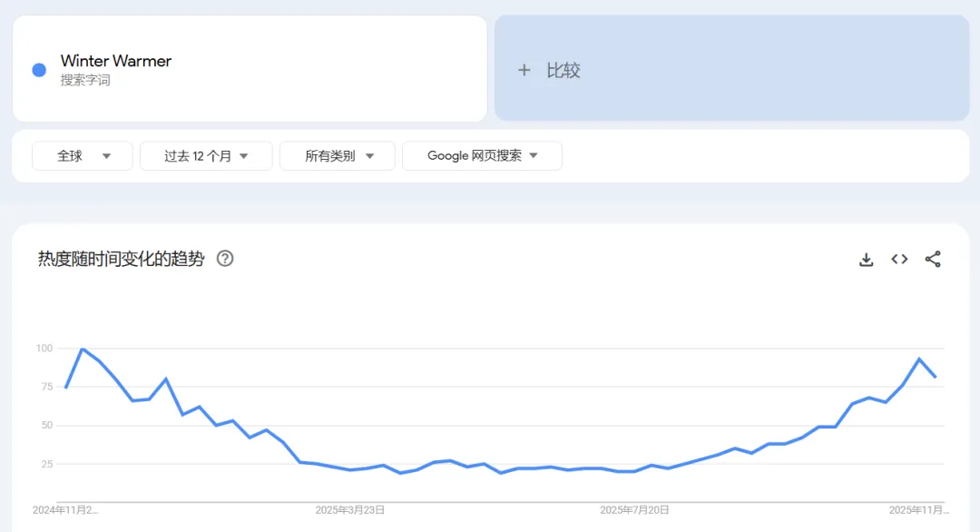Screen dimensions: 980x532
Task: Open the 全球 region filter dropdown
Action: coord(82,155)
